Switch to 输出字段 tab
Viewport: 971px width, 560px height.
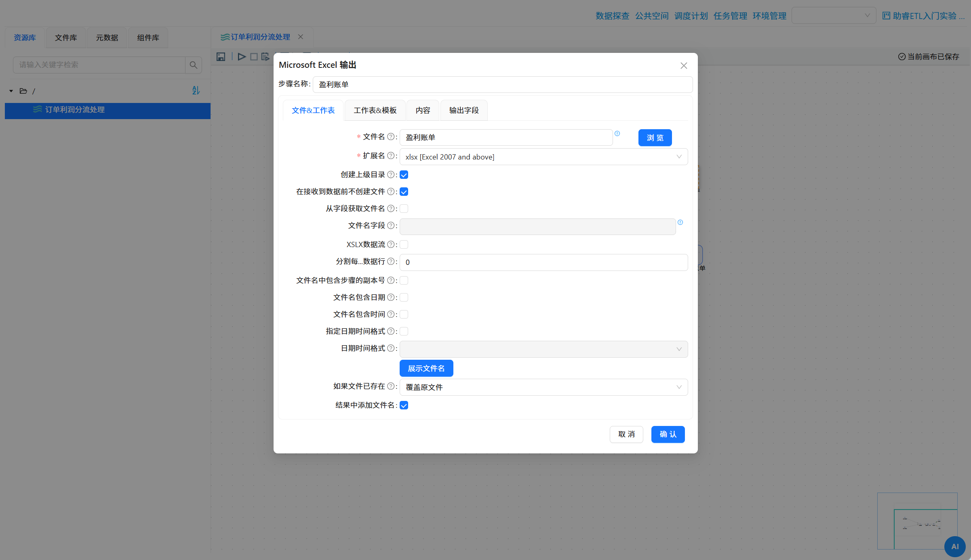464,110
